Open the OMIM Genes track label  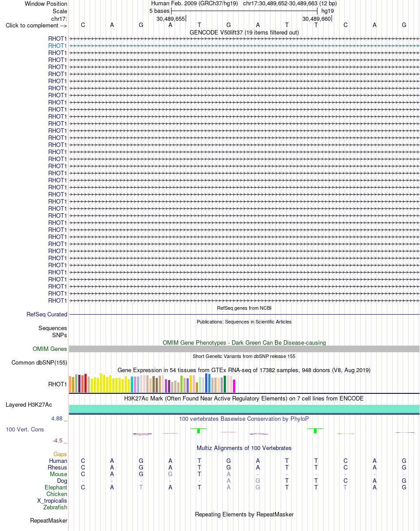[50, 349]
